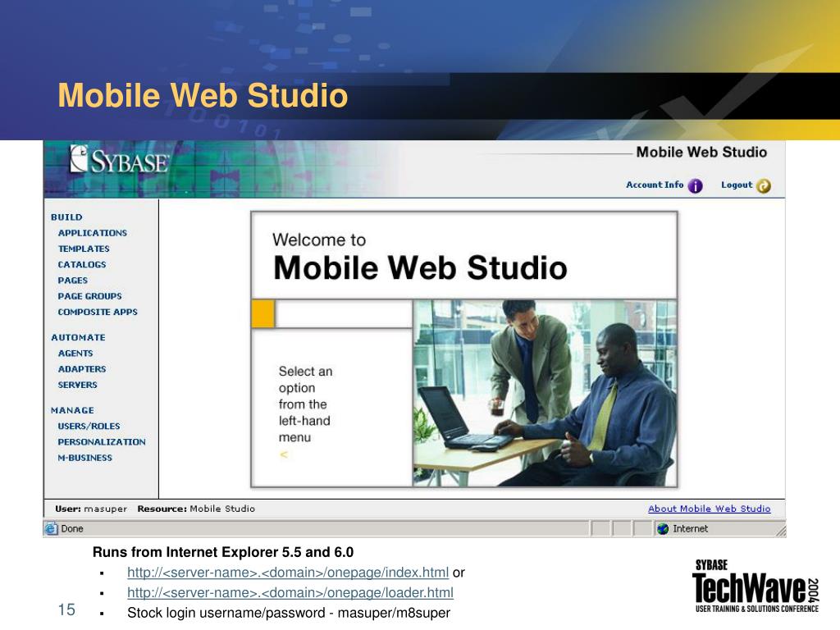Click the AUTOMATE section heading

pyautogui.click(x=78, y=337)
